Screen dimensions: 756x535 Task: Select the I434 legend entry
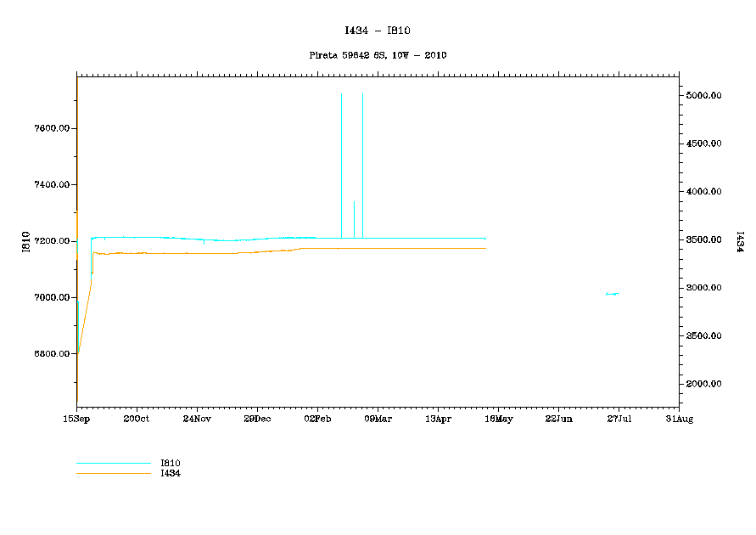coord(171,473)
